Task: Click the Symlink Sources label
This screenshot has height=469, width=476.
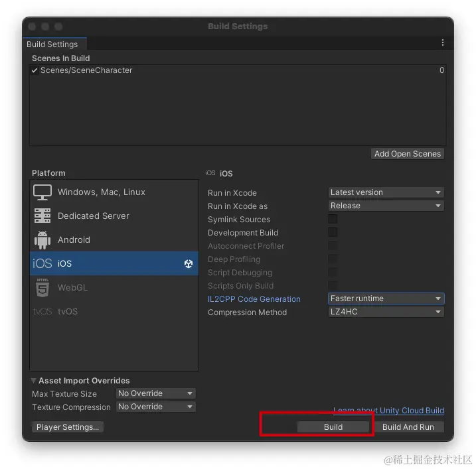Action: point(239,220)
